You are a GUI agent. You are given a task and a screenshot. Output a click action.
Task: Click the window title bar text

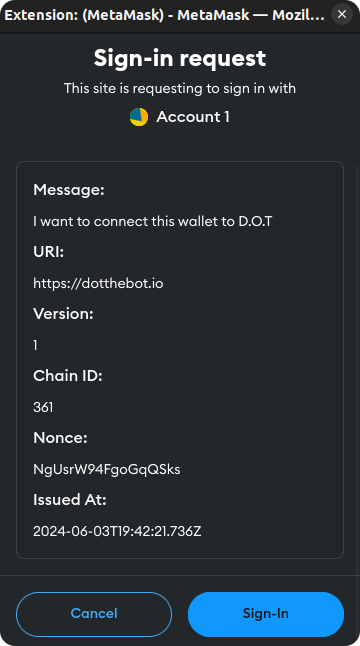tap(164, 15)
